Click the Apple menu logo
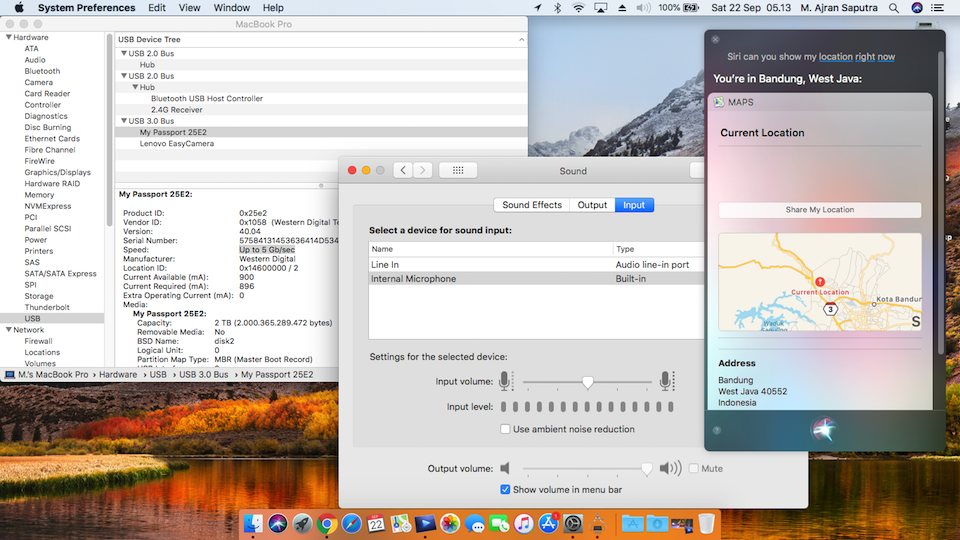 (x=19, y=8)
